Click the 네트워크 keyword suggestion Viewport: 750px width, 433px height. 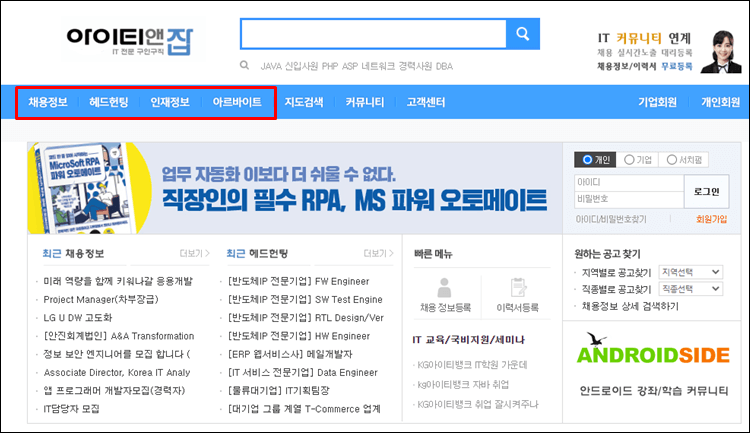tap(378, 66)
